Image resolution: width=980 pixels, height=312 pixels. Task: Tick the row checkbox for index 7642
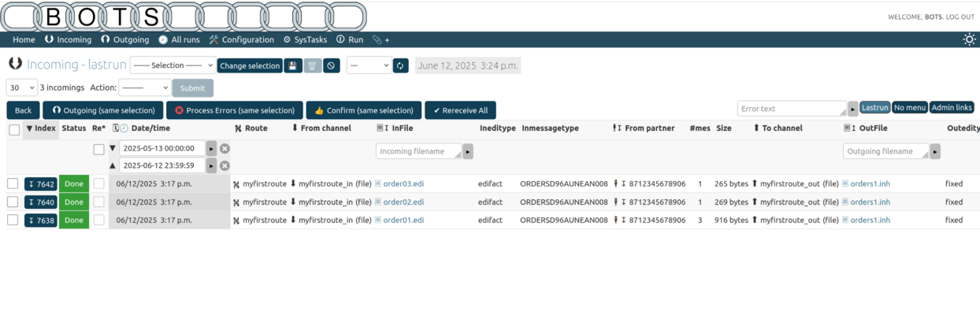[13, 184]
